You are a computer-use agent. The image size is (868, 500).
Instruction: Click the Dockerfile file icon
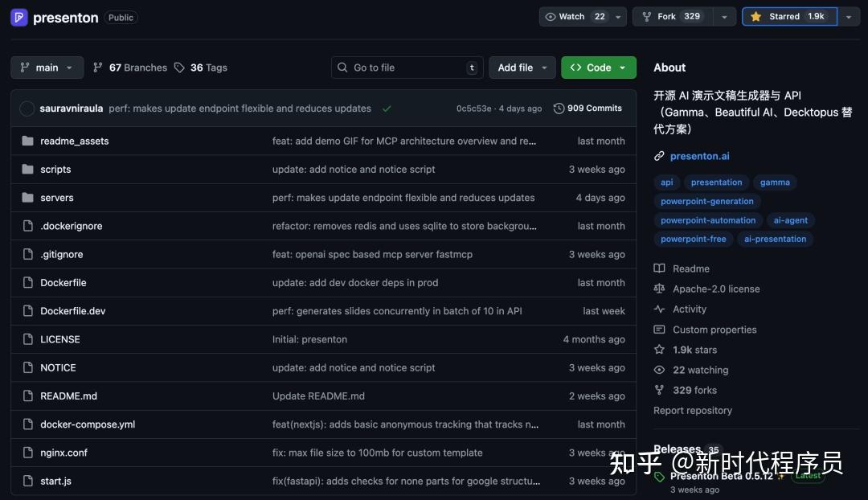pyautogui.click(x=27, y=282)
